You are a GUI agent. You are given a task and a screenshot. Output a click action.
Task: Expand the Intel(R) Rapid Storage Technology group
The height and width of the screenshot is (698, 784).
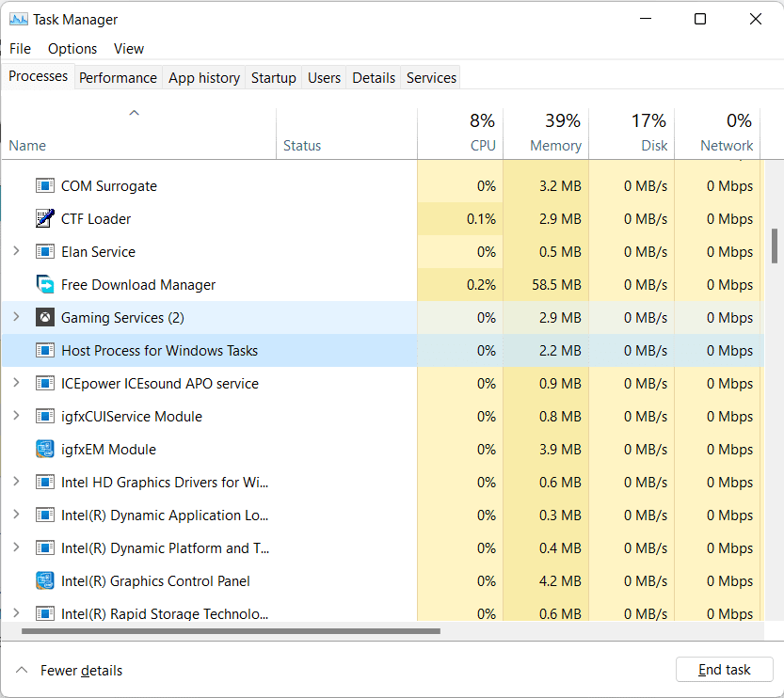click(x=17, y=613)
